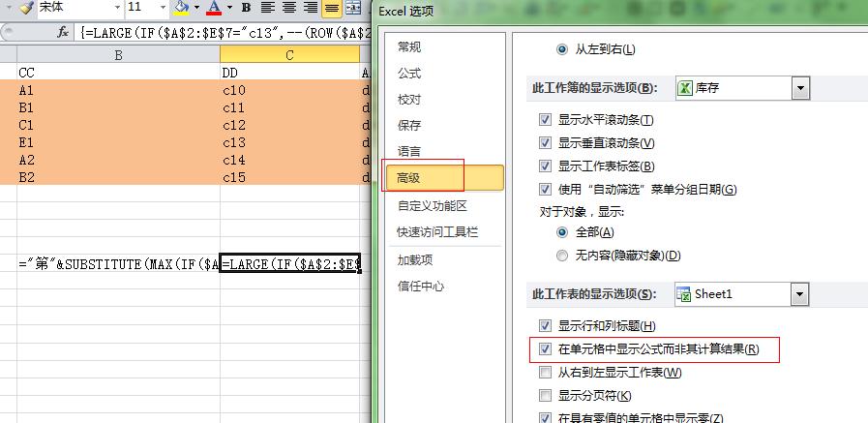Image resolution: width=868 pixels, height=423 pixels.
Task: Open the font name dropdown 宋体
Action: click(x=117, y=7)
